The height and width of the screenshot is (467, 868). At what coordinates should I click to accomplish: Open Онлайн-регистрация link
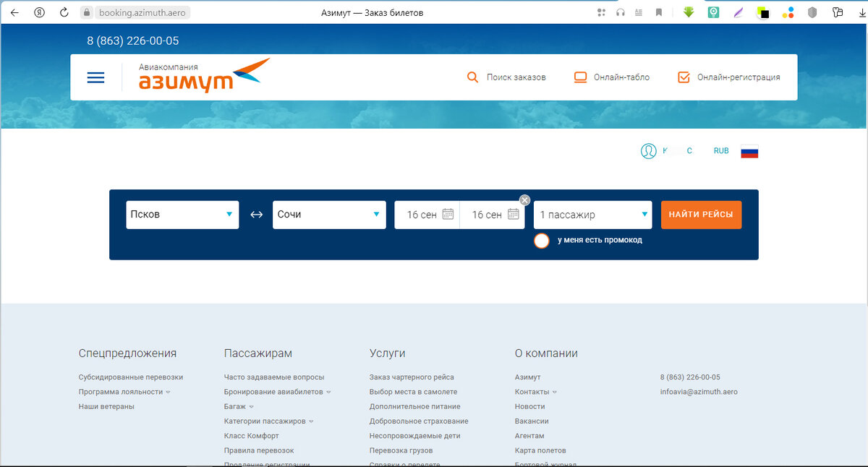tap(739, 77)
